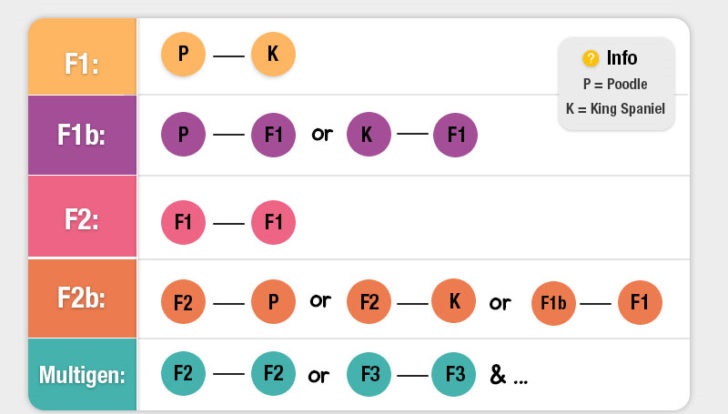Click the orange K circle in the F1 row
728x414 pixels.
coord(273,54)
